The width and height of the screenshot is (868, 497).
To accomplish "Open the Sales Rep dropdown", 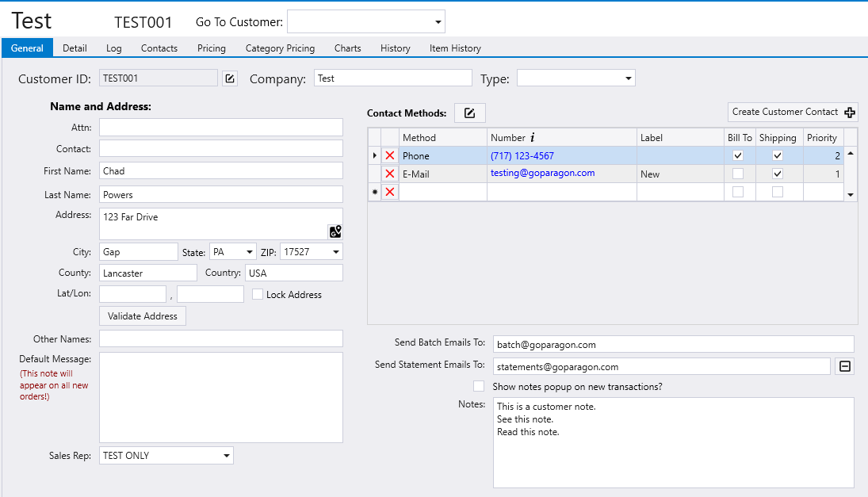I will (x=227, y=456).
